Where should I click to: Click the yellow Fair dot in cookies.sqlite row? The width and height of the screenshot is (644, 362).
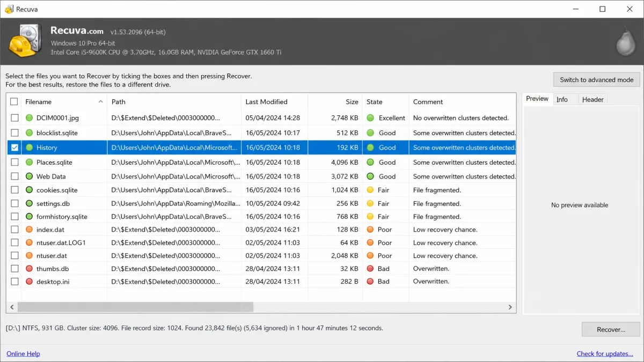[370, 190]
